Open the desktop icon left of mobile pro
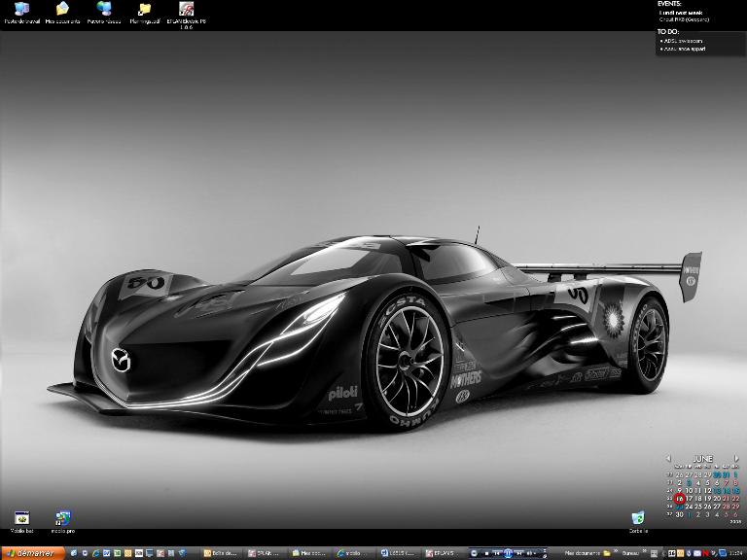This screenshot has height=560, width=747. pyautogui.click(x=22, y=521)
